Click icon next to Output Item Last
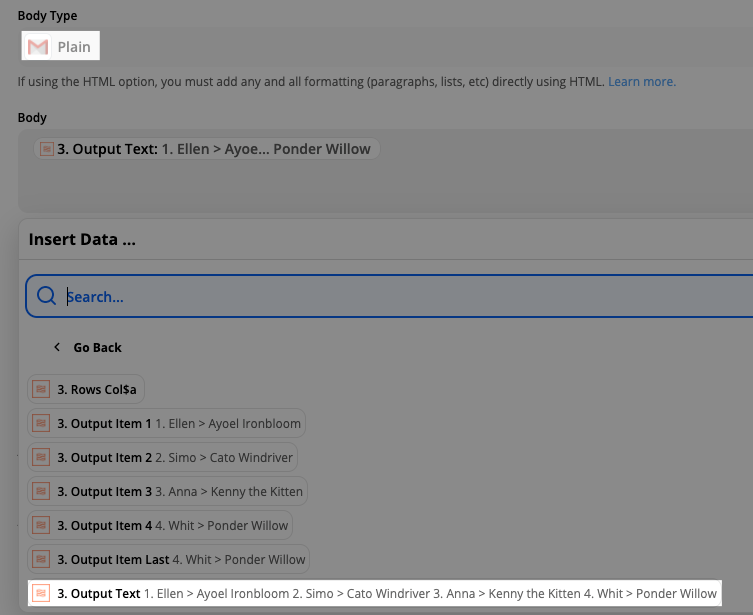753x615 pixels. (41, 559)
